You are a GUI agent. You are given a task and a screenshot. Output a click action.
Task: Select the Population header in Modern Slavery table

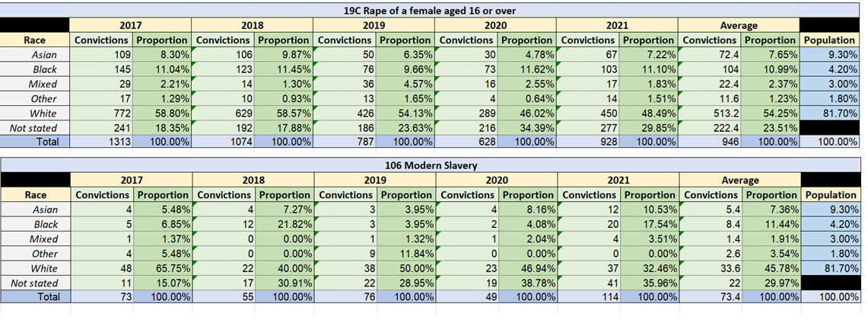pyautogui.click(x=829, y=195)
